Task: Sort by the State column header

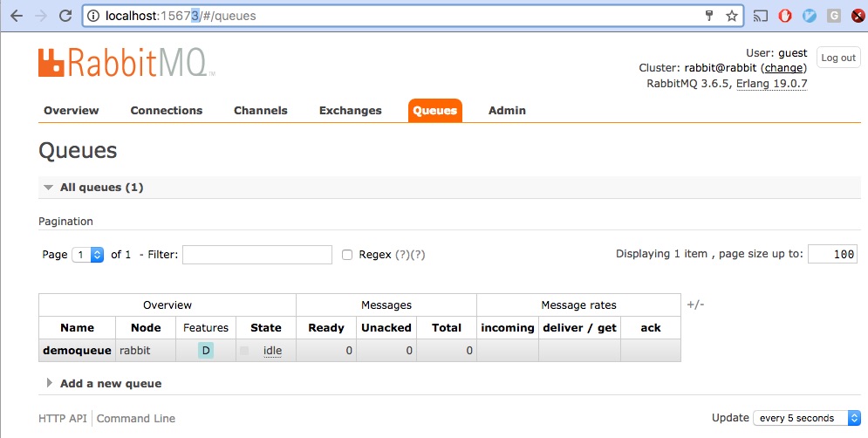Action: (266, 328)
